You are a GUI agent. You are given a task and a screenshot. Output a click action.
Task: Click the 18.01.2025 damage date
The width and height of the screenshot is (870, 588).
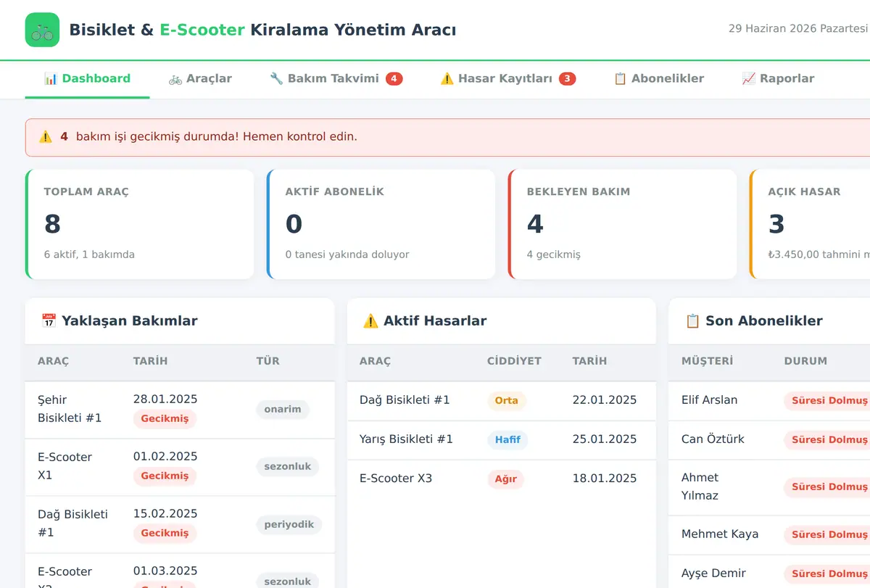tap(605, 479)
